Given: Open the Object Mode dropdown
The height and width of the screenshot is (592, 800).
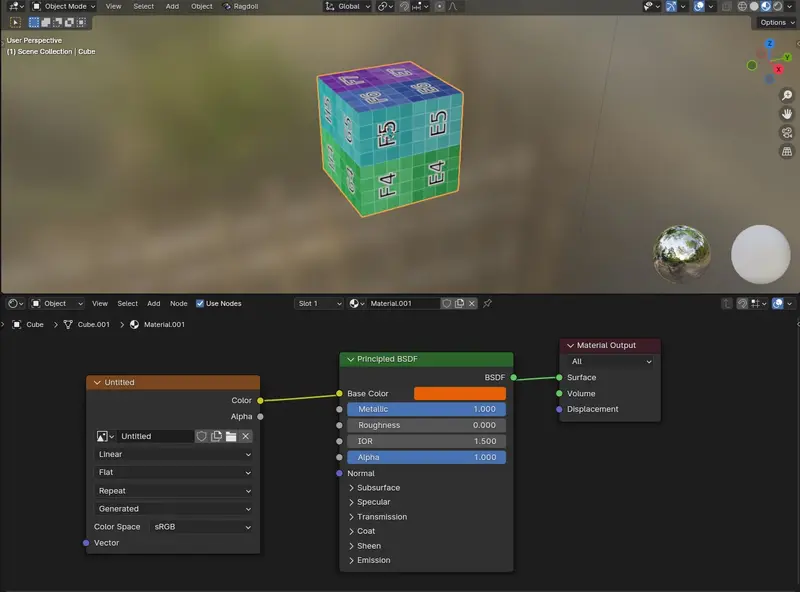Looking at the screenshot, I should 63,6.
